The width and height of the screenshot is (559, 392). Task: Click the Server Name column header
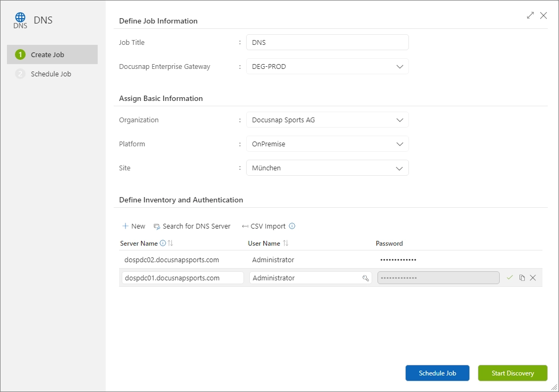click(x=139, y=243)
